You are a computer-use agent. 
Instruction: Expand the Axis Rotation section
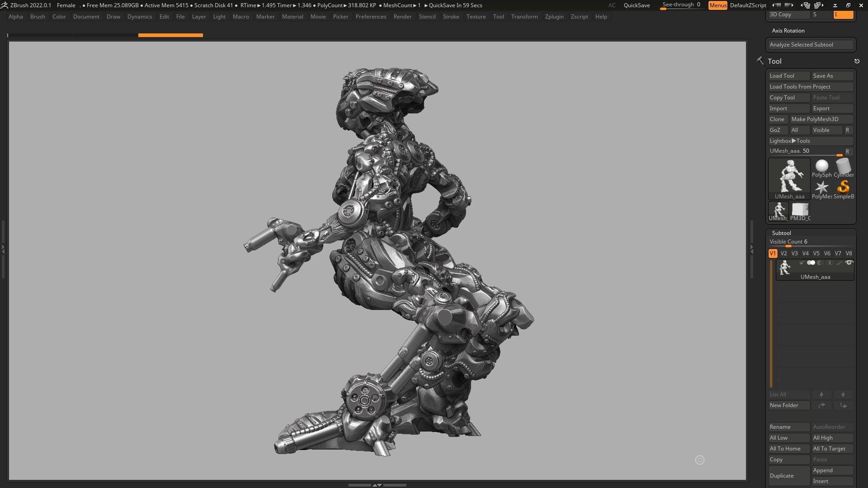[788, 31]
